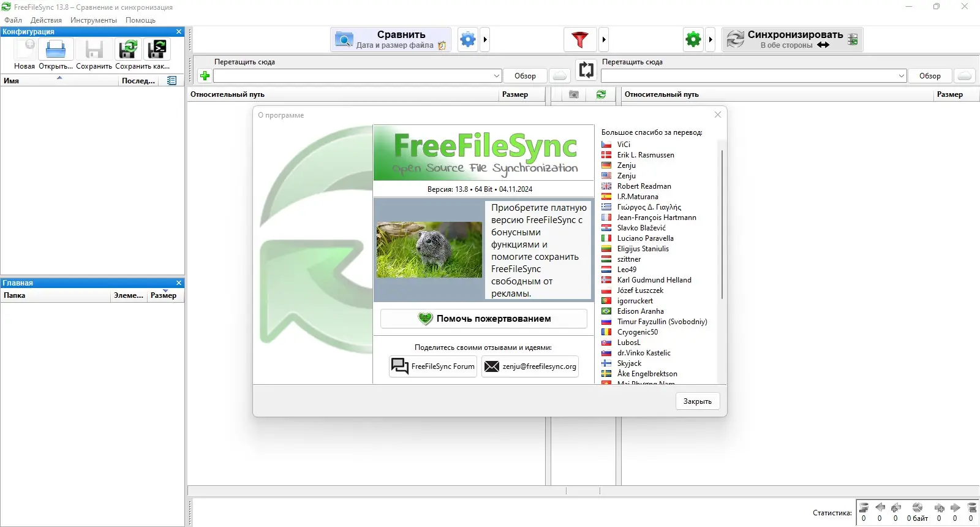Click the Элеме... column header
The image size is (980, 527).
(x=129, y=295)
